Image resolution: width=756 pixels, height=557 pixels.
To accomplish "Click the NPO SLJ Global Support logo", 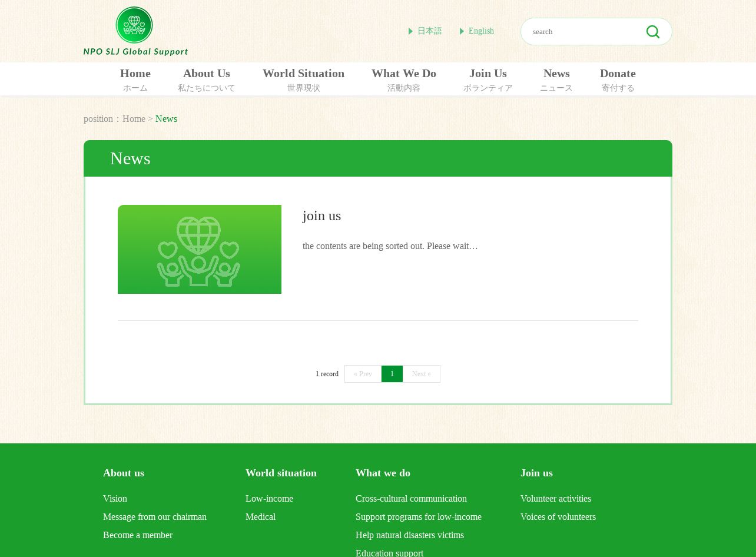I will [x=135, y=31].
